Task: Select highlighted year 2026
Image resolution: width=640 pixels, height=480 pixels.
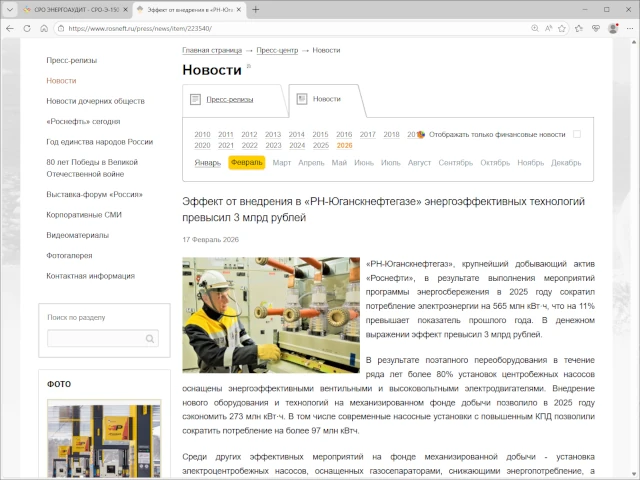Action: pos(344,145)
